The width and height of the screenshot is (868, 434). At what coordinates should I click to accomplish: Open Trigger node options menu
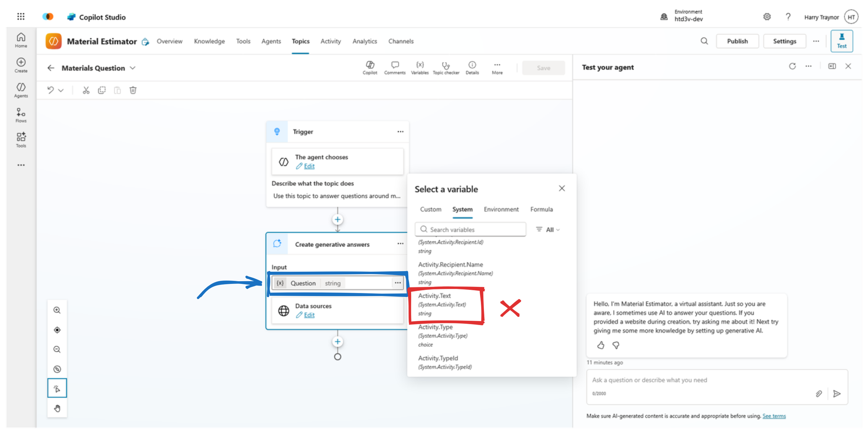[x=400, y=132]
